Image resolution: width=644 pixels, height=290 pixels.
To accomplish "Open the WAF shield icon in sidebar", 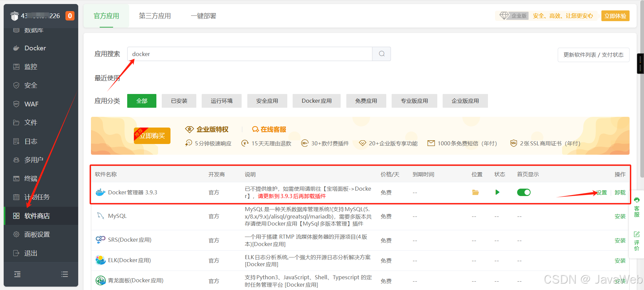I will tap(16, 104).
